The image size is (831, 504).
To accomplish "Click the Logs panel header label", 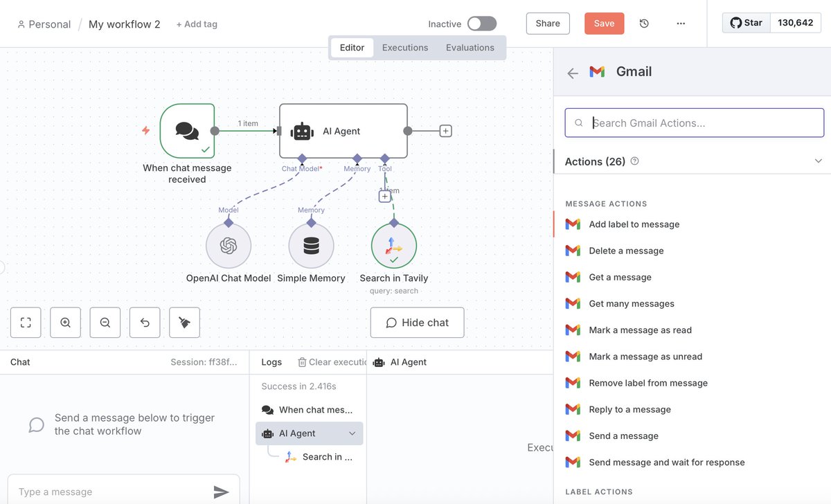I will (x=271, y=362).
